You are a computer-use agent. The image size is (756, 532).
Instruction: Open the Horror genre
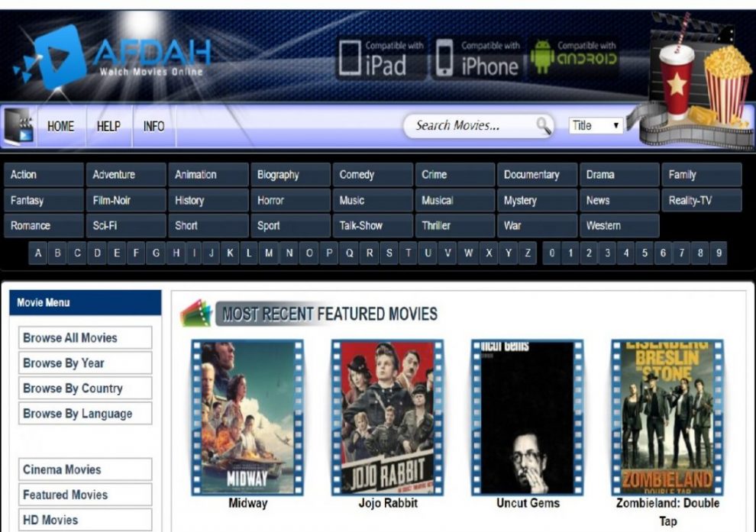coord(291,200)
